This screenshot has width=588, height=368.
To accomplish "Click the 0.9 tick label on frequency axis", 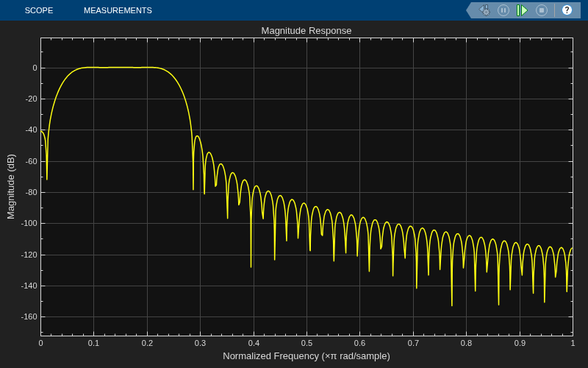I will [520, 343].
